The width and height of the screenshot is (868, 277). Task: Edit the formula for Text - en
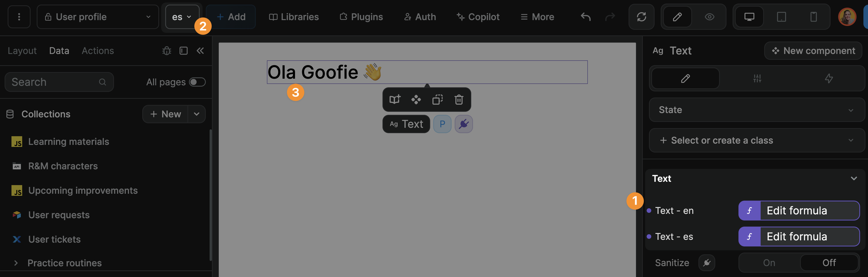pos(799,210)
